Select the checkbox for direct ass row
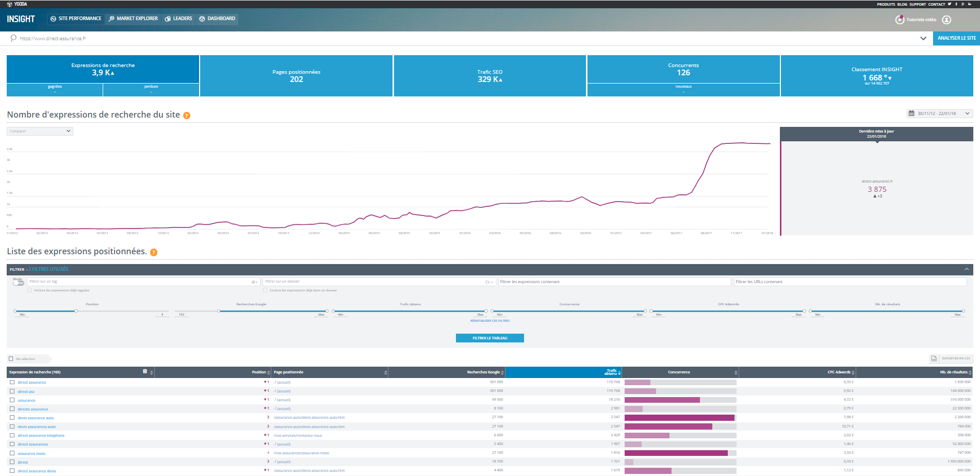Viewport: 980px width, 476px height. pos(12,391)
